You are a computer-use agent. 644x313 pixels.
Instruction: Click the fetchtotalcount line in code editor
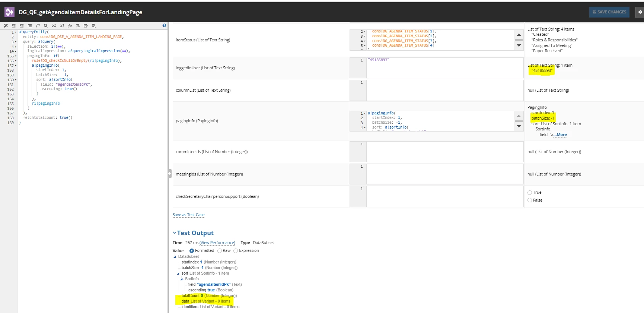click(x=48, y=118)
